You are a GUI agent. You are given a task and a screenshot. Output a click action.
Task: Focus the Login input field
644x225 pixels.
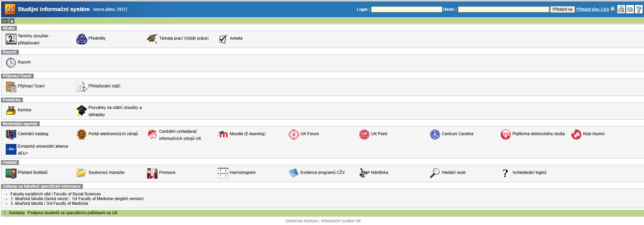tap(407, 9)
